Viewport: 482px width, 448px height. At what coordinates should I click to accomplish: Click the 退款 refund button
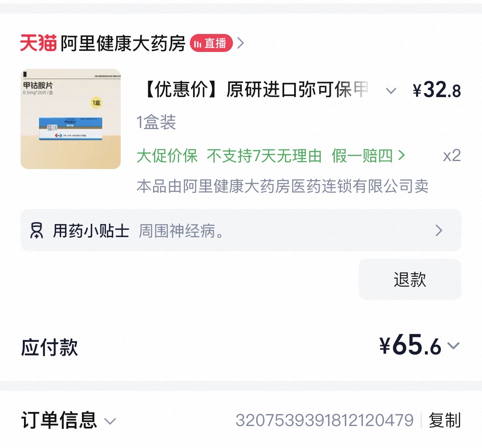click(410, 279)
